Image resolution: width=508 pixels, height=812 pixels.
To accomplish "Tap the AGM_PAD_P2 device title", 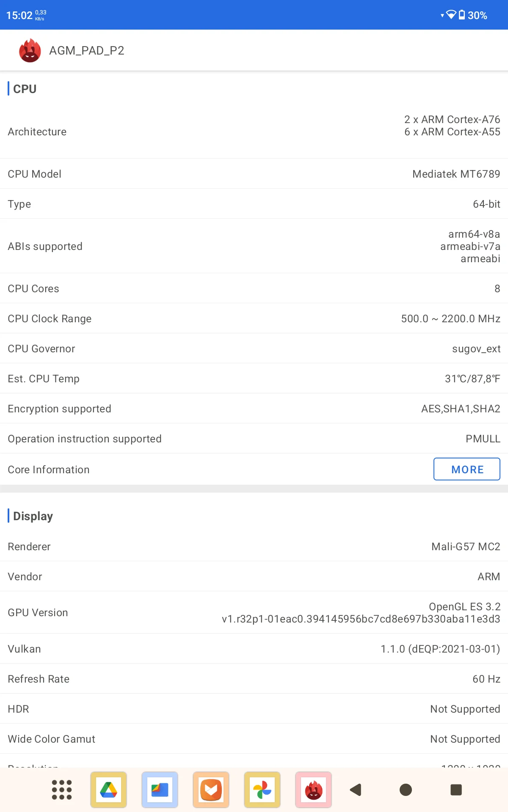I will (x=87, y=51).
